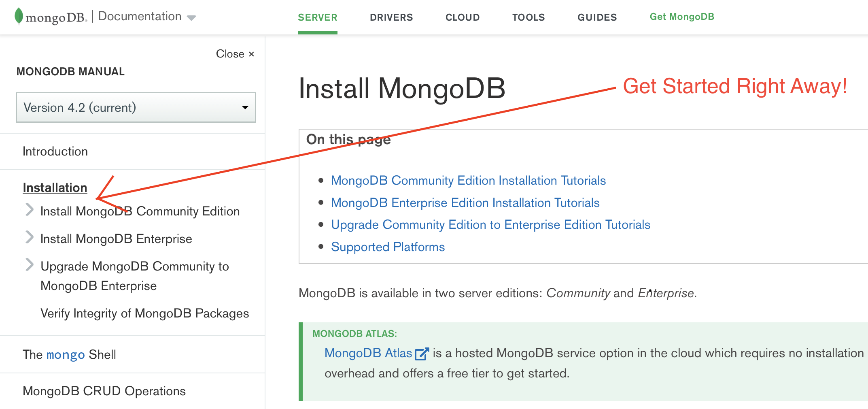Click the external link icon beside MongoDB Atlas
The image size is (868, 409).
[422, 354]
